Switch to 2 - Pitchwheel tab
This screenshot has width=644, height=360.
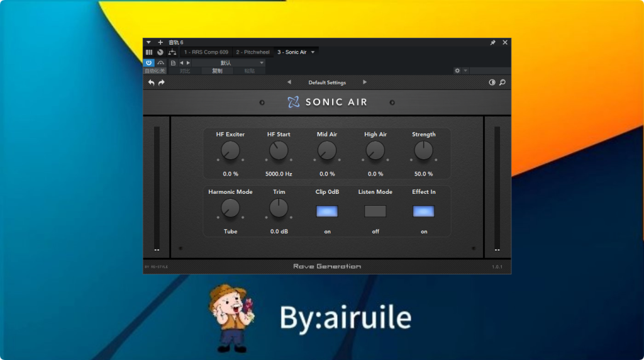(253, 52)
